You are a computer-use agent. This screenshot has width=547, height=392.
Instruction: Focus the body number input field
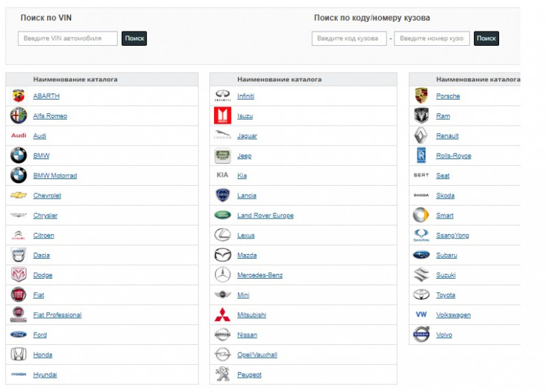tap(432, 38)
